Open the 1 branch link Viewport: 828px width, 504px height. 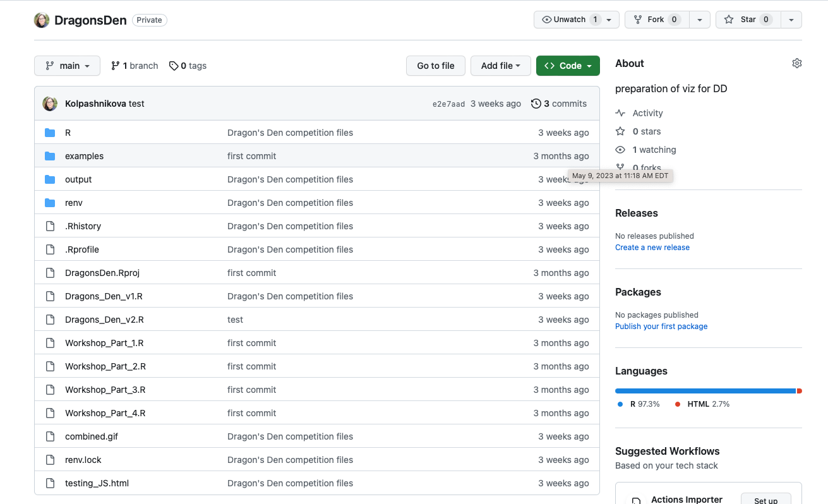click(x=135, y=66)
